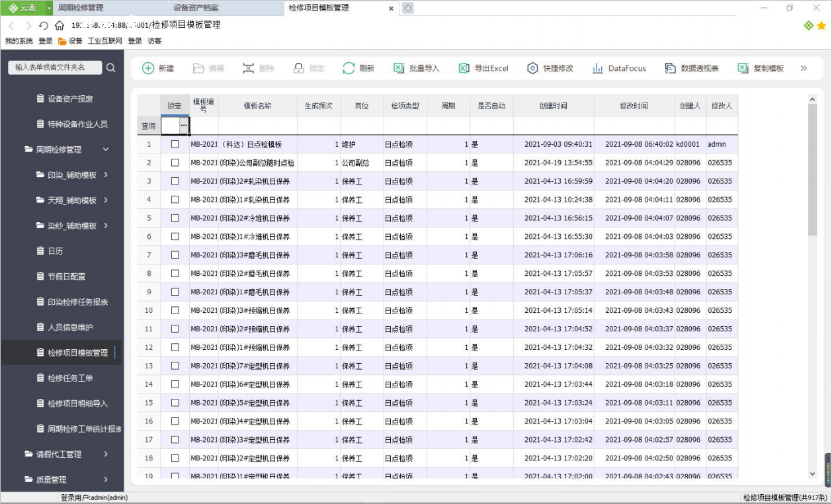Sort by the 创建时间 column header
This screenshot has height=504, width=832.
tap(554, 106)
